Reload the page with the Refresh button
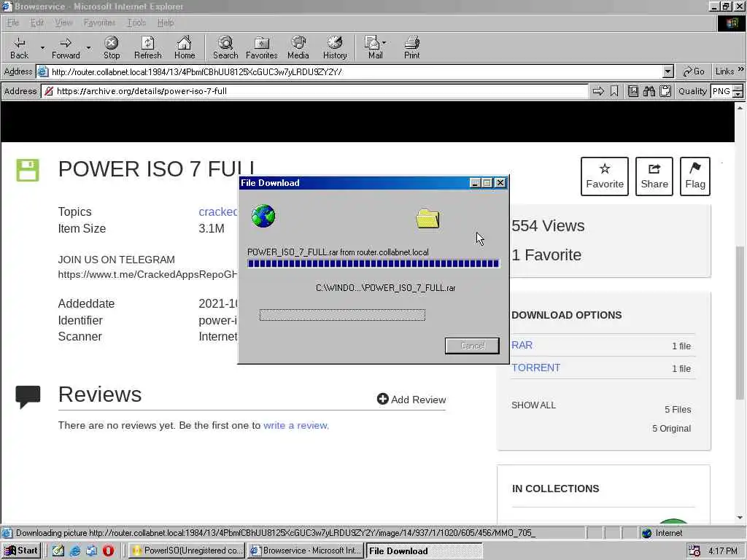The height and width of the screenshot is (560, 747). pos(147,47)
